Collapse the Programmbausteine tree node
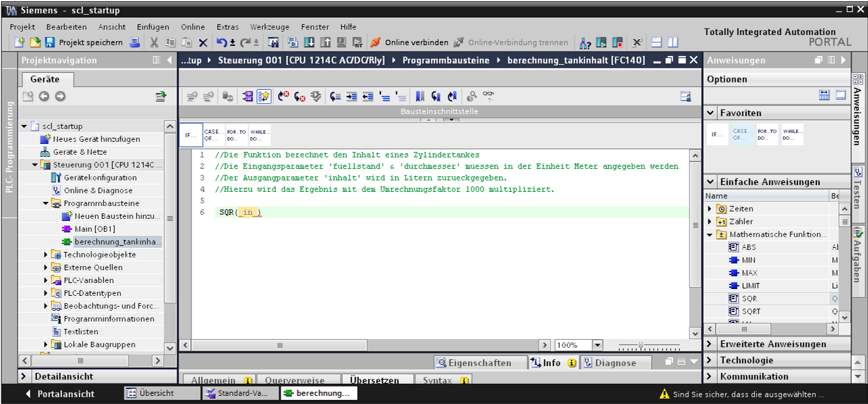Viewport: 868px width, 404px height. click(46, 203)
